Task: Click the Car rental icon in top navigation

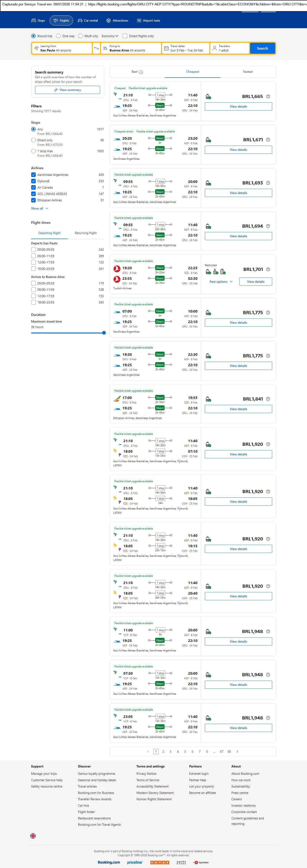Action: click(80, 20)
